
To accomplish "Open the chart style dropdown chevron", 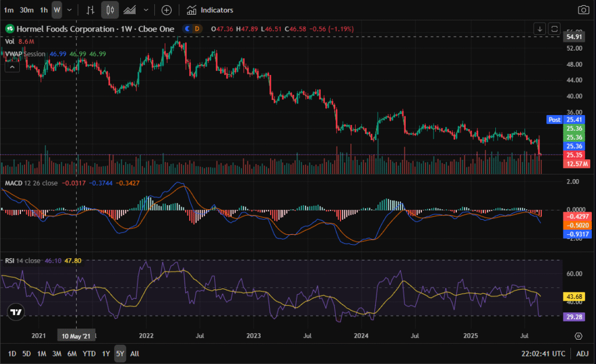I will 146,10.
